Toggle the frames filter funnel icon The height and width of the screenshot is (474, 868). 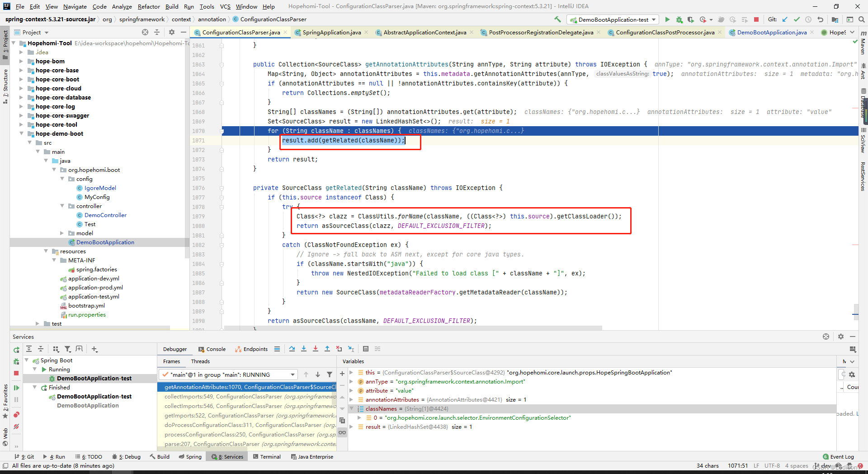330,374
